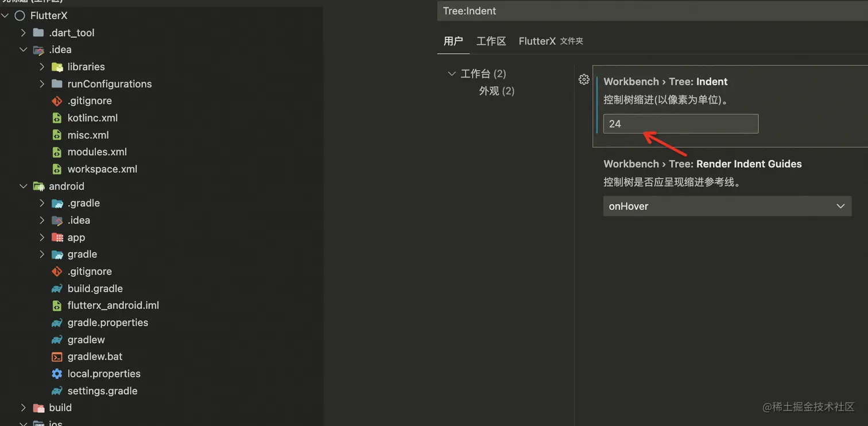Switch to the 工作区 settings tab
The image size is (868, 426).
[x=491, y=41]
